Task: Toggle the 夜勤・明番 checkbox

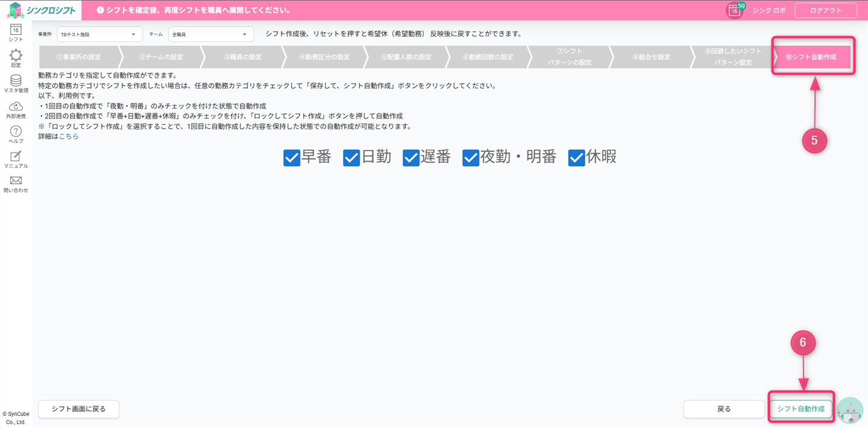Action: tap(471, 158)
